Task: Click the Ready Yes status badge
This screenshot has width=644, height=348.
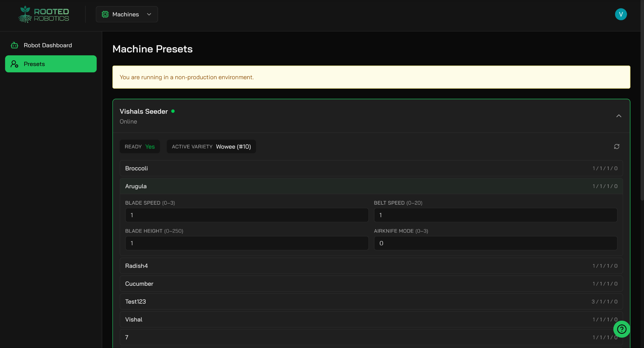Action: (x=140, y=146)
